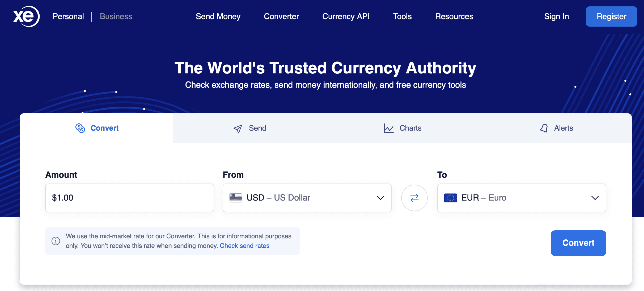The height and width of the screenshot is (291, 644).
Task: Open the Converter navigation menu
Action: click(281, 16)
